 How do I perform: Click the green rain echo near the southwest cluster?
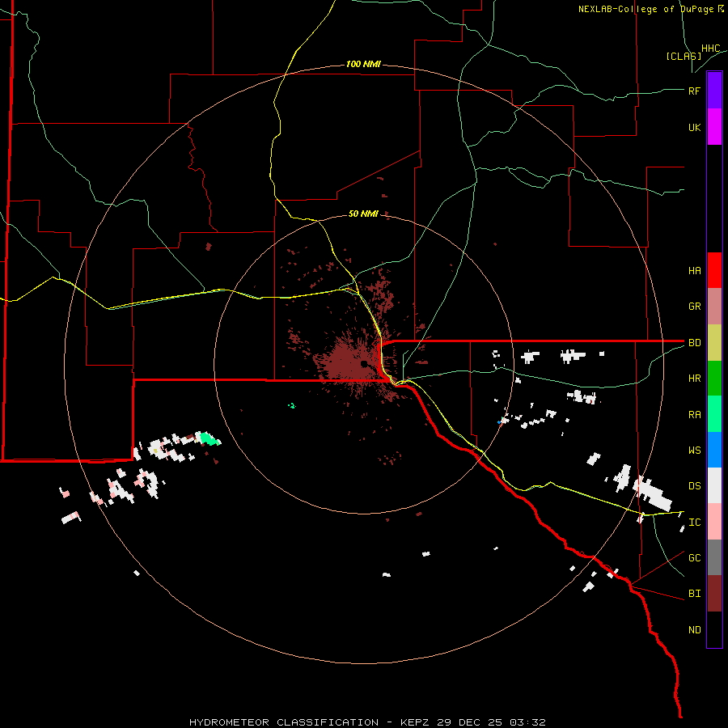pyautogui.click(x=209, y=438)
